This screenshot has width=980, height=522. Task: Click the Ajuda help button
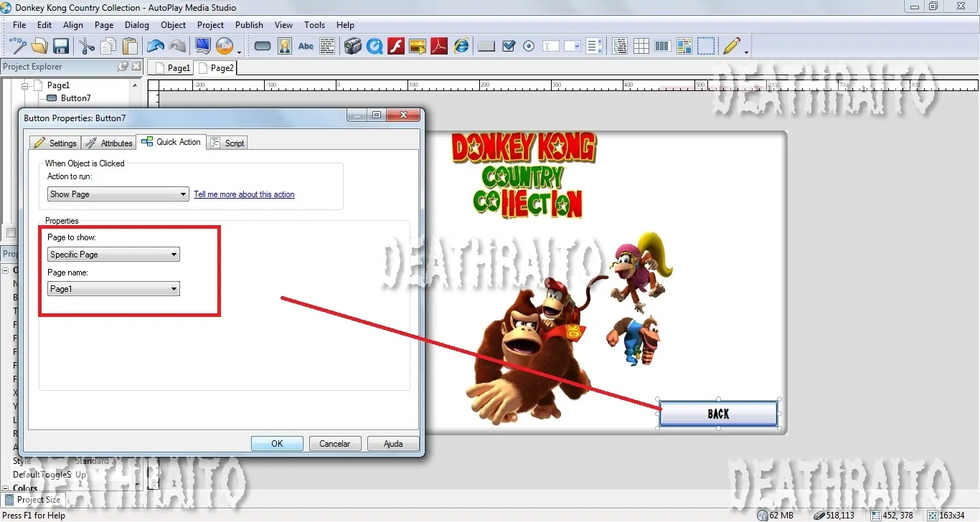tap(393, 443)
